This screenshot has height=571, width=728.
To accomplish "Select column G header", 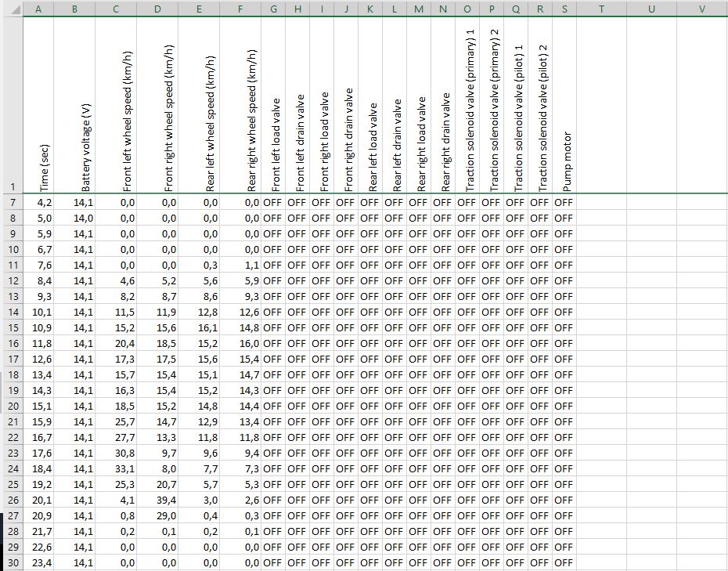I will [273, 9].
